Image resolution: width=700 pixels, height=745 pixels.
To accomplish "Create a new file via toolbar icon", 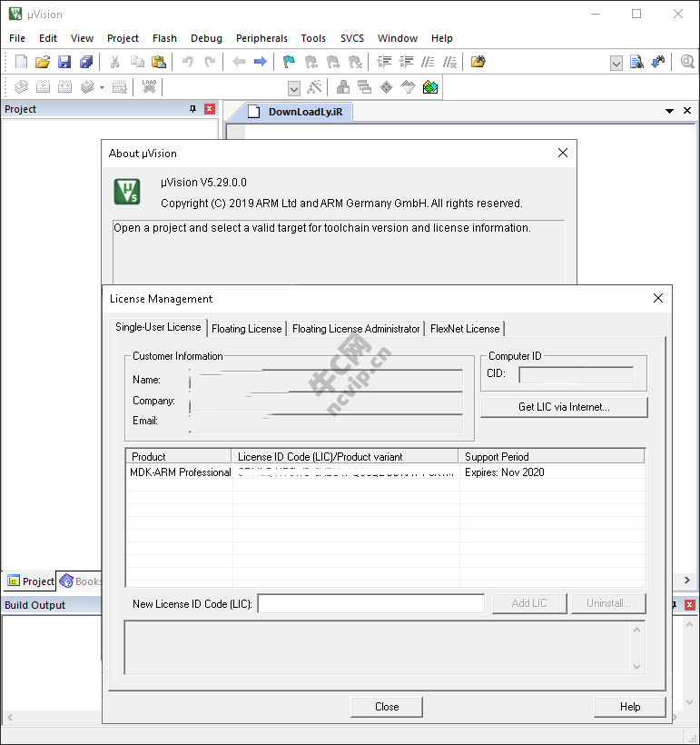I will pos(22,62).
